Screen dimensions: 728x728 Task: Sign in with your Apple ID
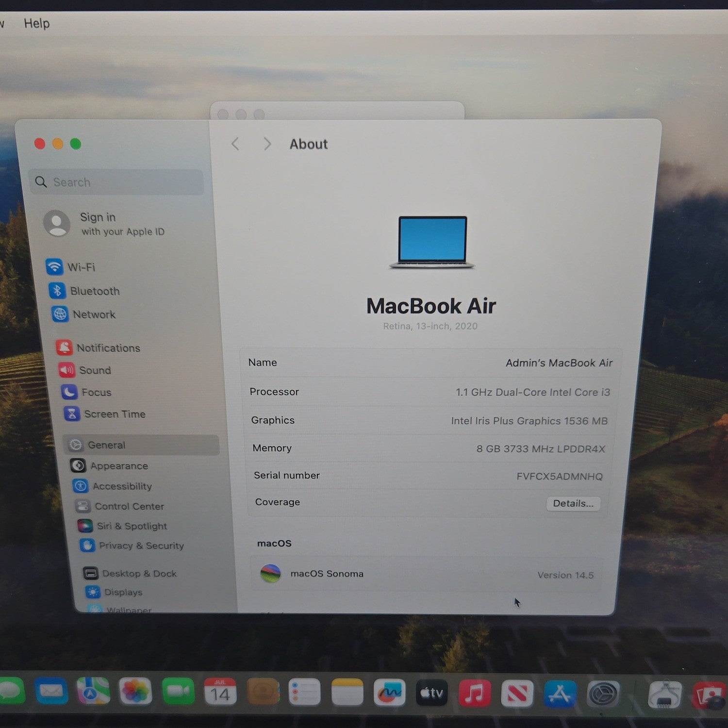[x=105, y=223]
